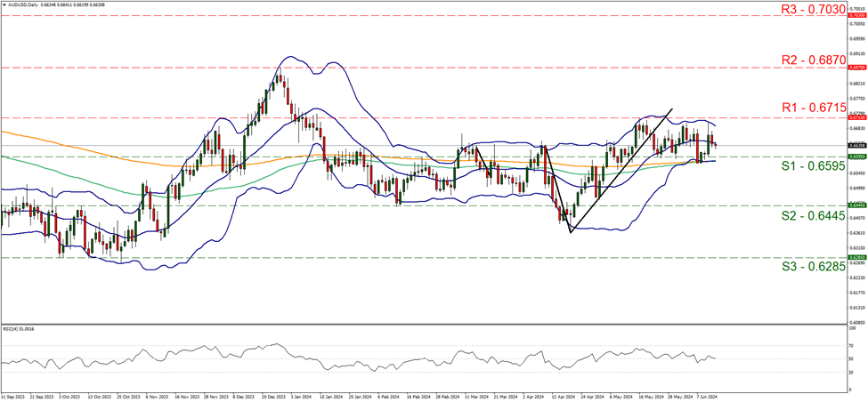Click the 7 Jun 2024 date on time axis
Screen dimensions: 868x402
point(708,396)
